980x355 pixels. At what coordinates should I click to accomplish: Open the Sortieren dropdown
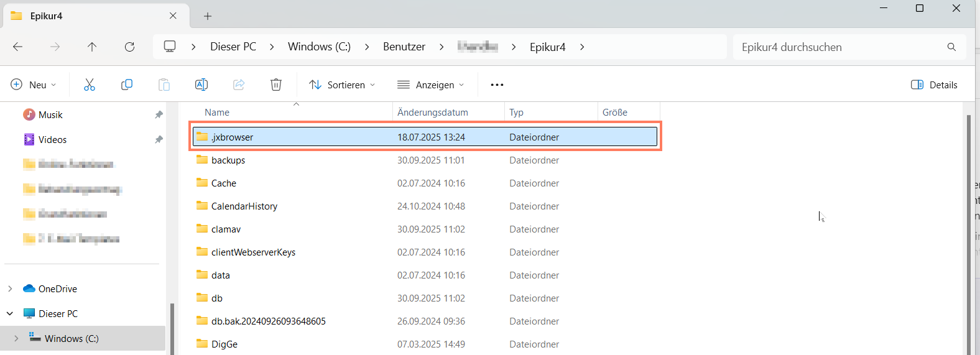tap(342, 85)
